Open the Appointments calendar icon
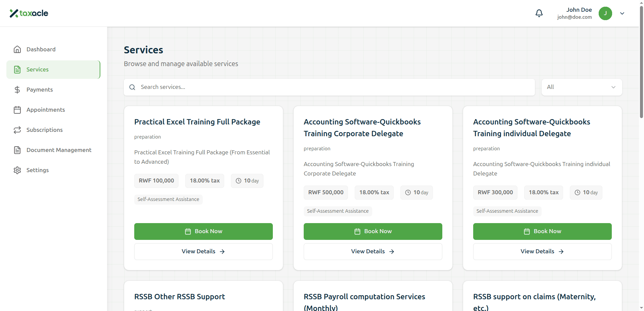This screenshot has width=644, height=311. click(x=17, y=110)
